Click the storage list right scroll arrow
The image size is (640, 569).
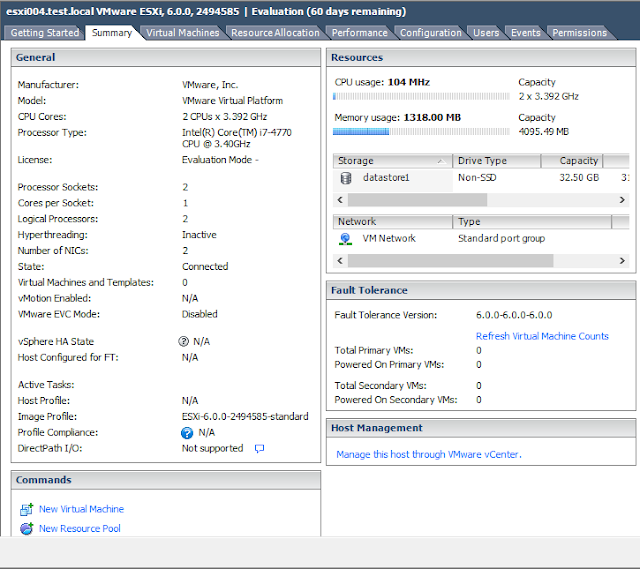pos(622,200)
